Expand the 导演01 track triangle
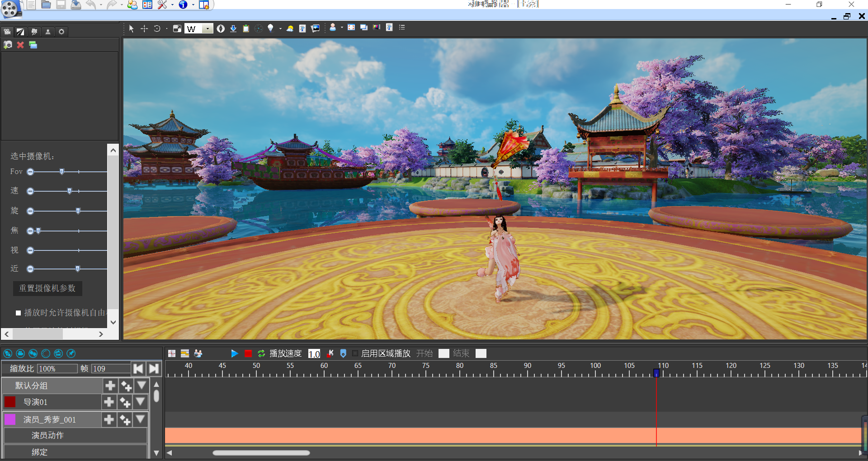The height and width of the screenshot is (461, 868). (141, 401)
